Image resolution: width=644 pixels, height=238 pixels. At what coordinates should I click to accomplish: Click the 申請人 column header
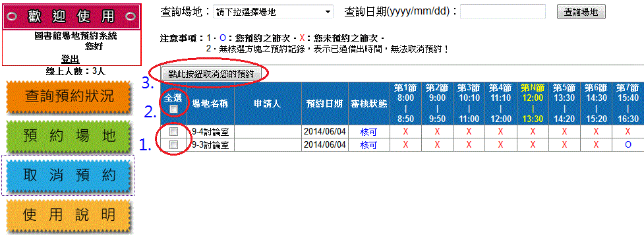pyautogui.click(x=268, y=104)
